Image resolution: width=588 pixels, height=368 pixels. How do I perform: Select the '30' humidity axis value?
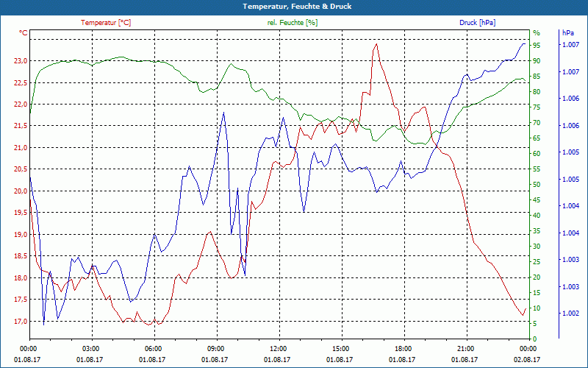(x=537, y=247)
